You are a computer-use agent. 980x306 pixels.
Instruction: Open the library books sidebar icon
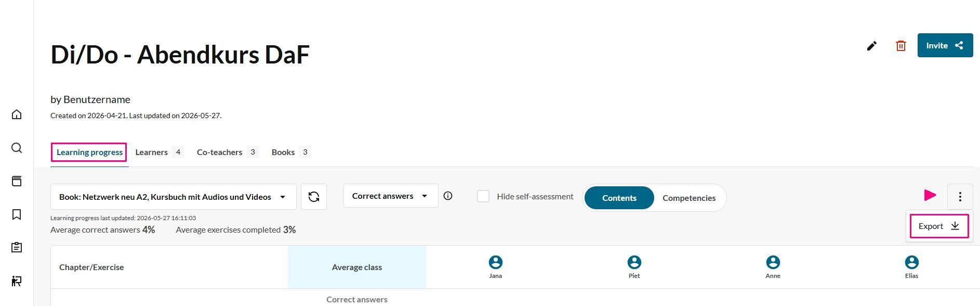(x=17, y=181)
